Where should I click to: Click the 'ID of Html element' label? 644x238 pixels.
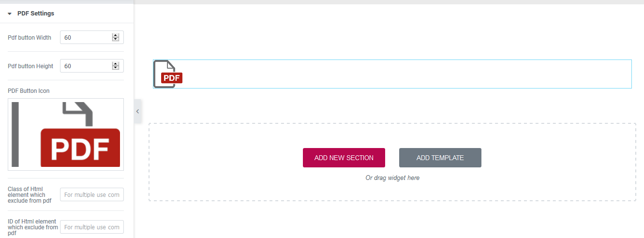32,227
